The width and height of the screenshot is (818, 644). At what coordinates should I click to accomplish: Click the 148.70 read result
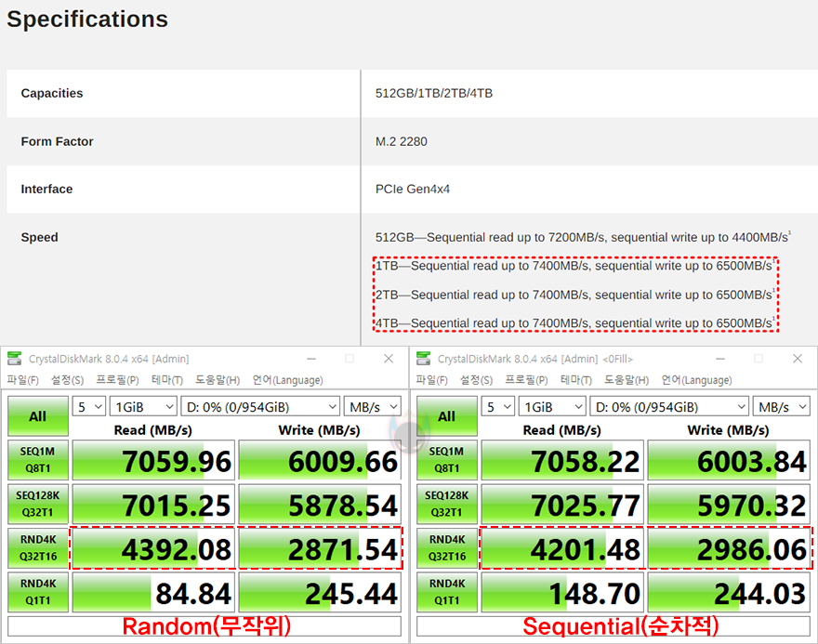[562, 592]
